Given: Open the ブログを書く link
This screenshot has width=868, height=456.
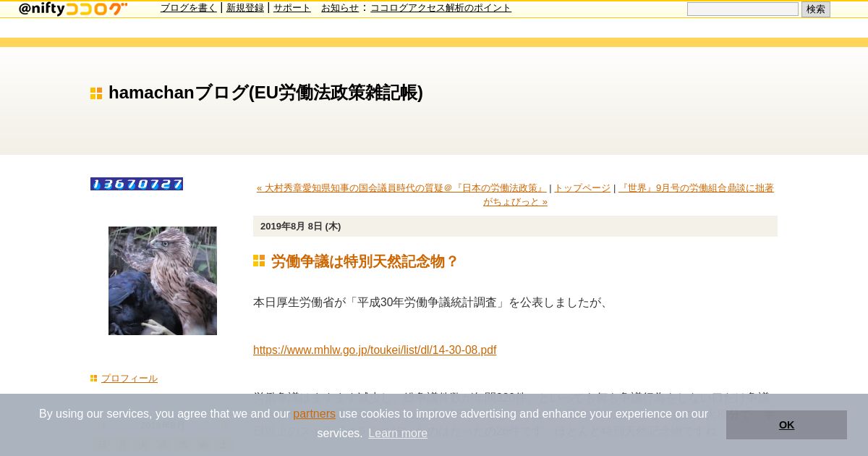Looking at the screenshot, I should pos(189,8).
